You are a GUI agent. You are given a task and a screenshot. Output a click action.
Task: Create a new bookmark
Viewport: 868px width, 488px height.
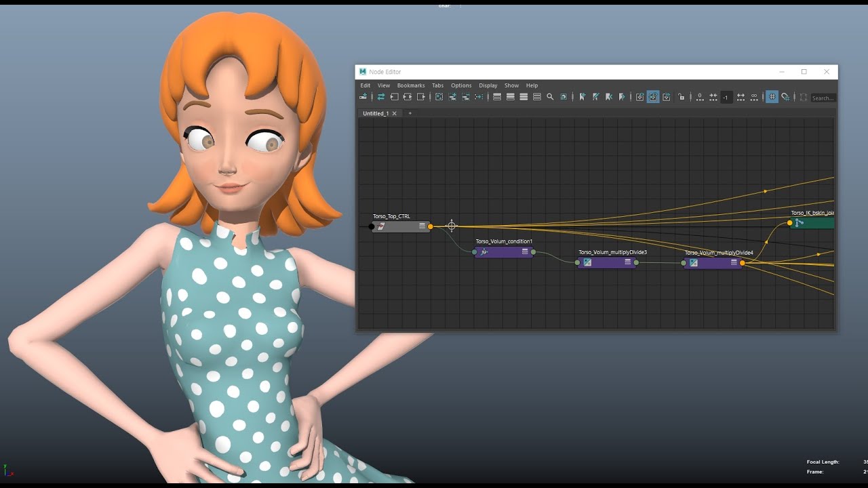click(582, 97)
